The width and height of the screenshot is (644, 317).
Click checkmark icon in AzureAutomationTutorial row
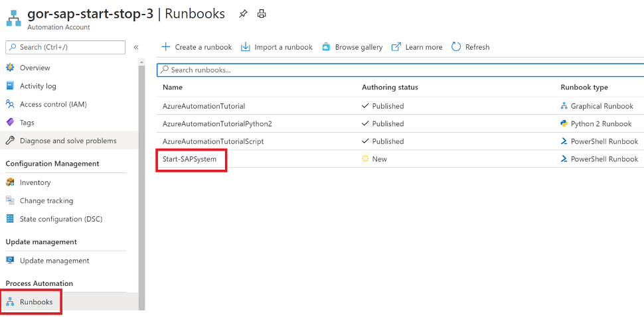click(365, 106)
